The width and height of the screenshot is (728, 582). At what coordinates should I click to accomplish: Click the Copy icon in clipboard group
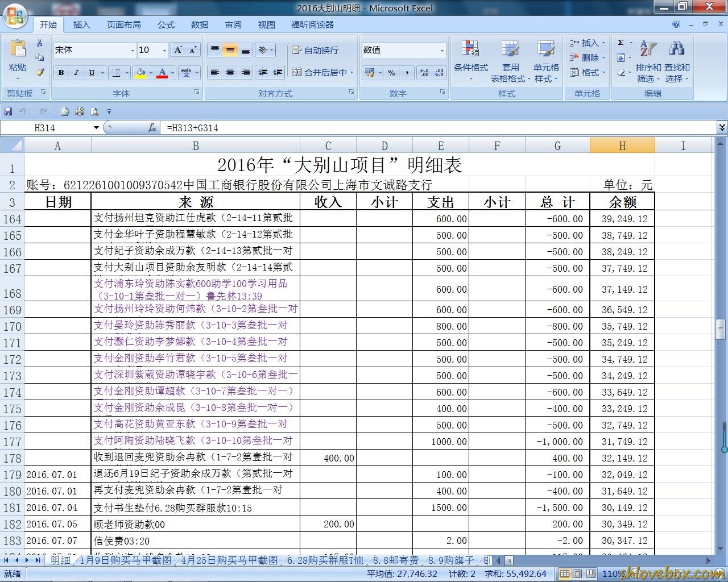pyautogui.click(x=39, y=57)
